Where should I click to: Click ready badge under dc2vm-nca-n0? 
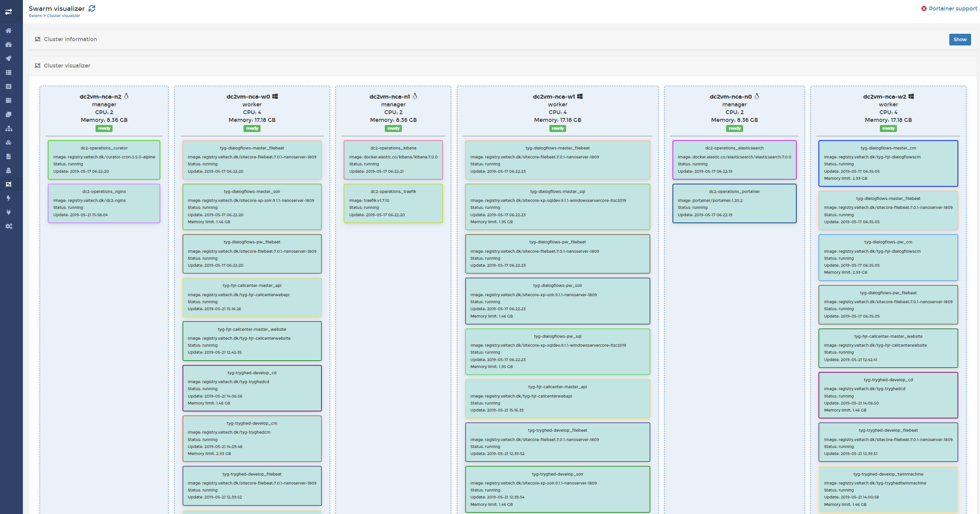click(x=735, y=128)
